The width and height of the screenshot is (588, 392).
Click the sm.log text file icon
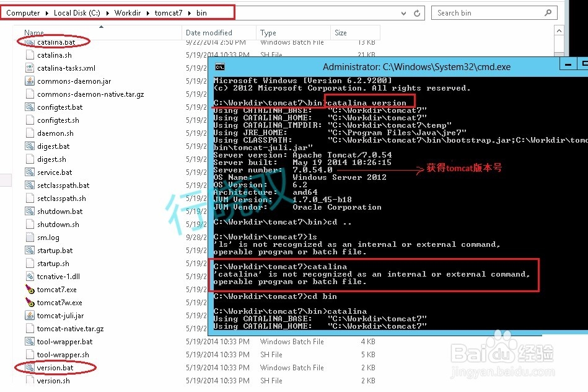click(30, 238)
